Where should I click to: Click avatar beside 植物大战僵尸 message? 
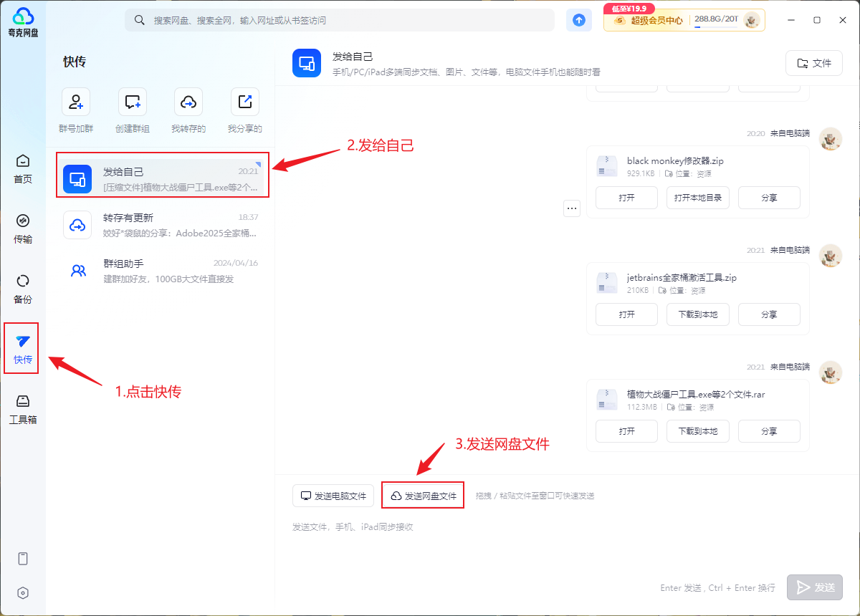pyautogui.click(x=831, y=372)
